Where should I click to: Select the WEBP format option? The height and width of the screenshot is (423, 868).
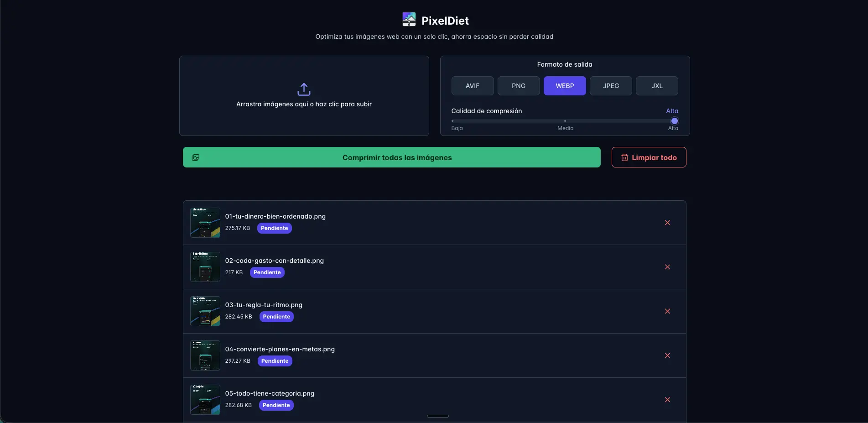[565, 86]
